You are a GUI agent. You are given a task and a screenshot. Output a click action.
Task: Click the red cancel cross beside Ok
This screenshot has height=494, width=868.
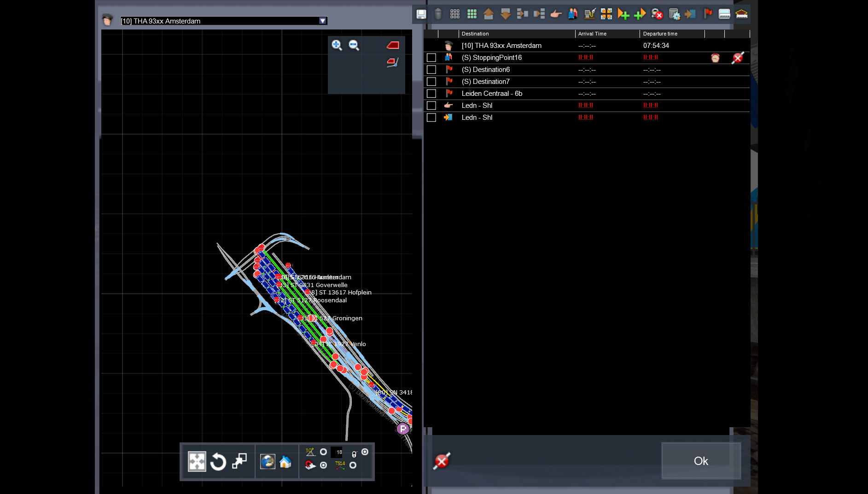(x=442, y=461)
